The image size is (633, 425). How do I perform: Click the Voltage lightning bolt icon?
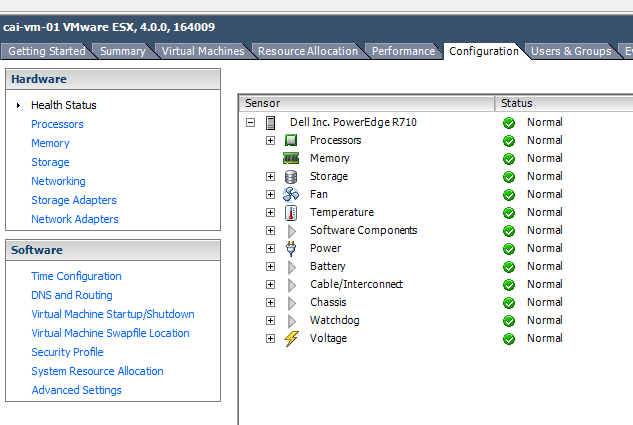[x=291, y=339]
